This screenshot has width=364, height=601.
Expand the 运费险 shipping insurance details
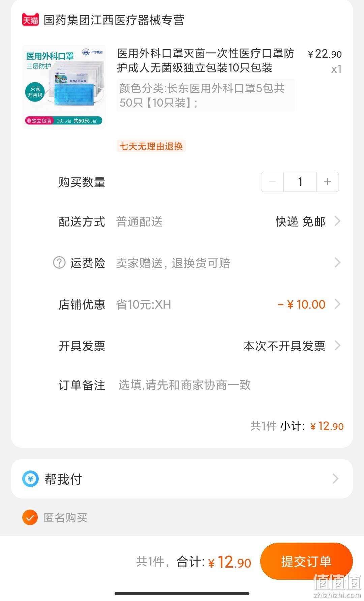[x=337, y=262]
